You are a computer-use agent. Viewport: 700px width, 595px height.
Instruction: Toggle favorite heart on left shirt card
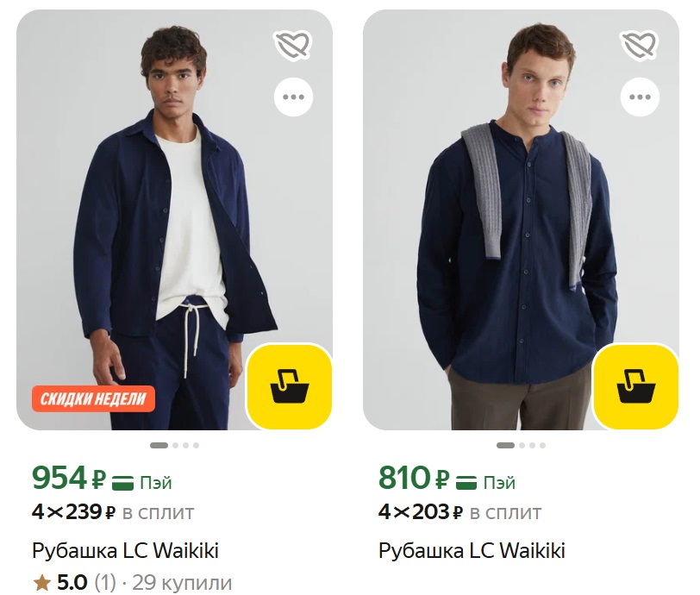coord(293,45)
